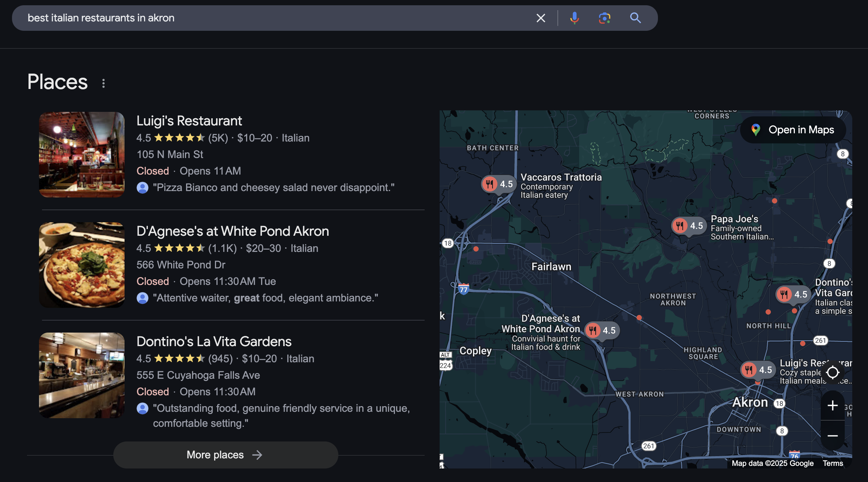Click the Map data ©2025 Google text
The image size is (868, 482).
click(x=773, y=463)
